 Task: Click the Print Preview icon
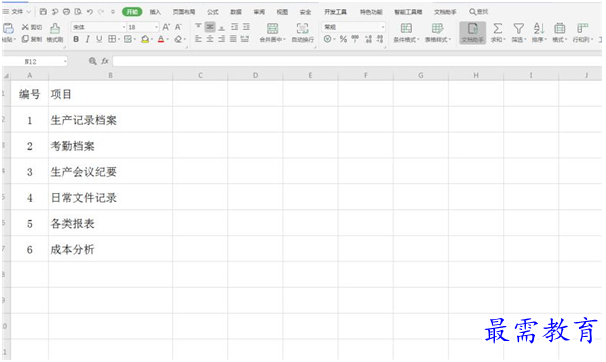pos(78,12)
